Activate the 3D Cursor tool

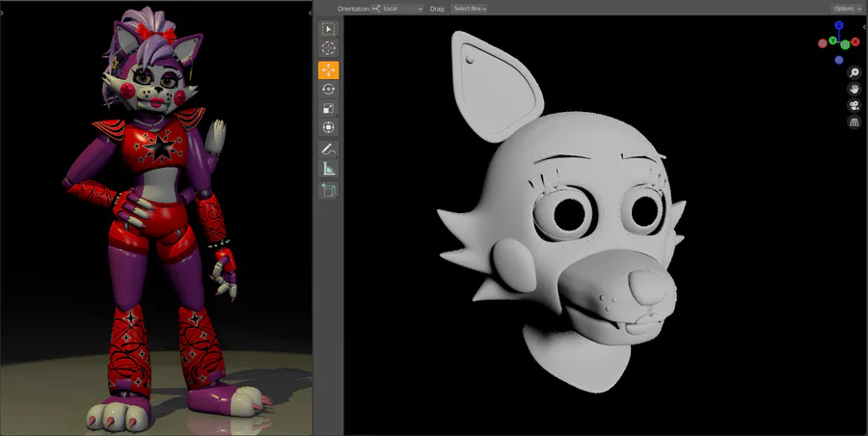coord(329,49)
